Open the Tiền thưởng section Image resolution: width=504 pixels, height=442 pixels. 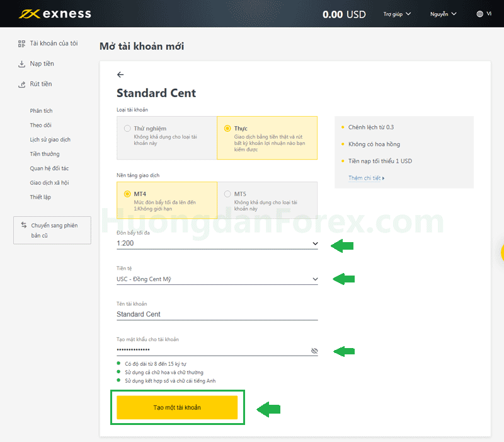coord(45,154)
